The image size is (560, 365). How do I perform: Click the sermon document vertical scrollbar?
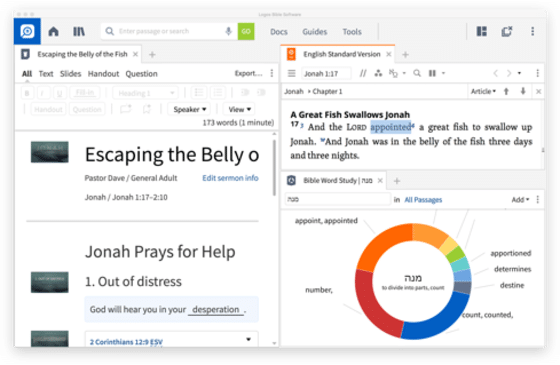coord(274,168)
